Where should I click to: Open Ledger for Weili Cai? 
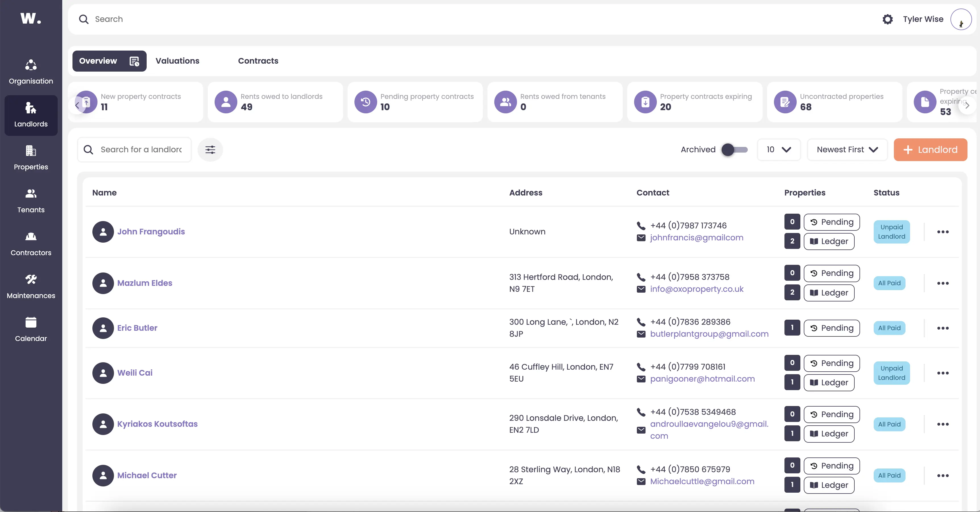pyautogui.click(x=829, y=382)
